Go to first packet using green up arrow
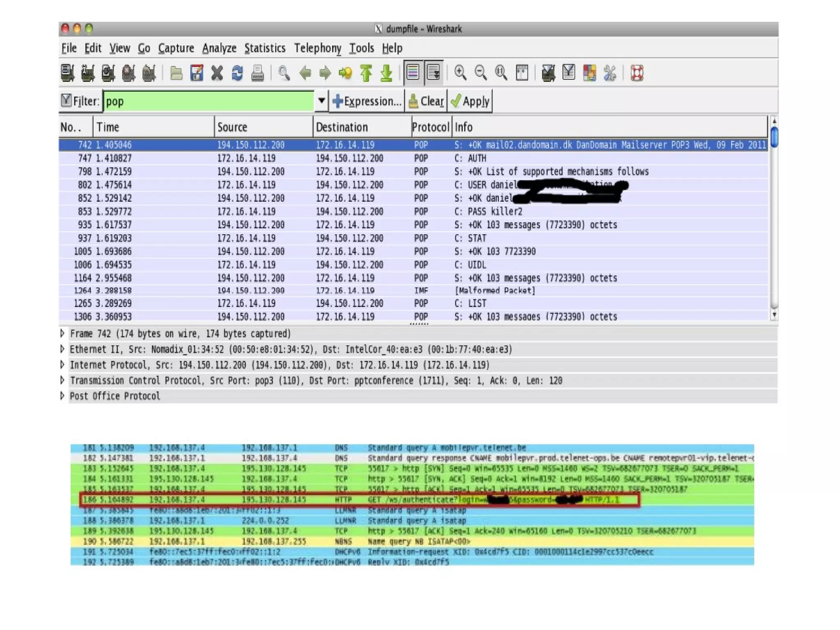The image size is (840, 630). 366,73
